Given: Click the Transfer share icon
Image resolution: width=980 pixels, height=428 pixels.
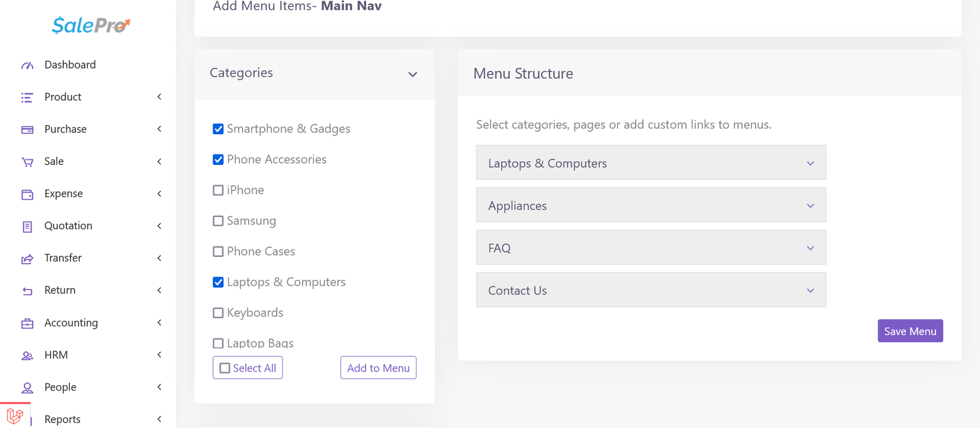Looking at the screenshot, I should pyautogui.click(x=28, y=259).
